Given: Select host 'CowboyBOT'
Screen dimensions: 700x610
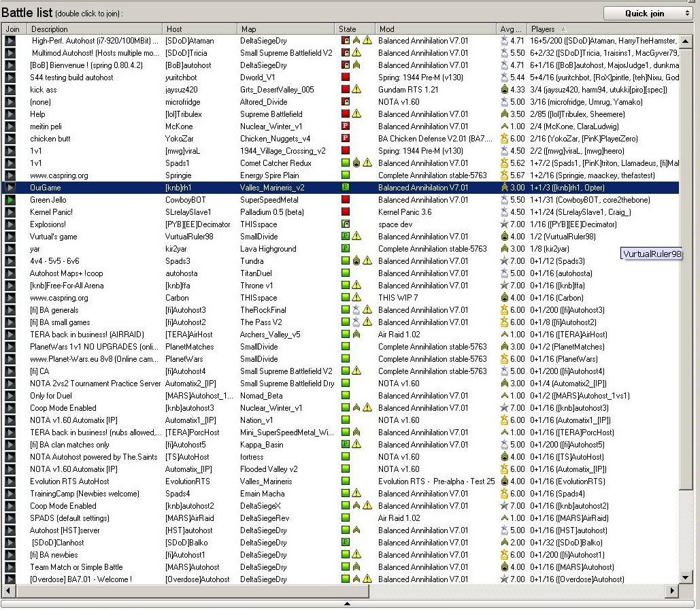Looking at the screenshot, I should (185, 200).
